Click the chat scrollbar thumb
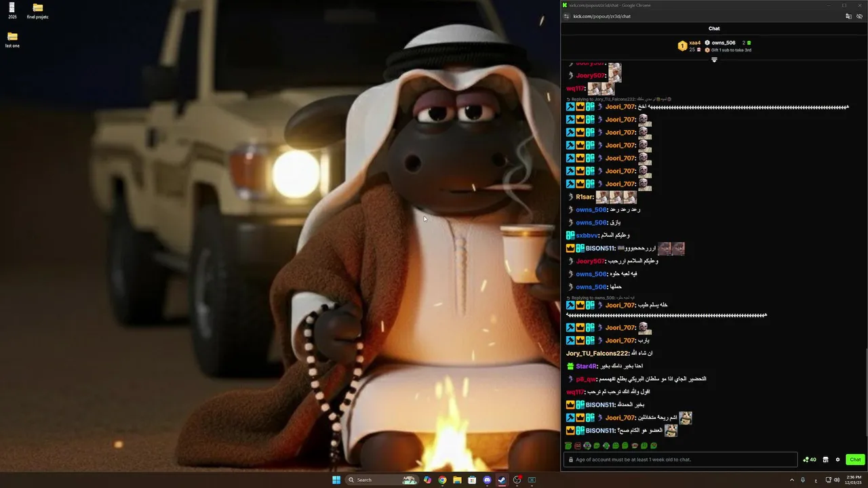The height and width of the screenshot is (488, 868). (866, 393)
